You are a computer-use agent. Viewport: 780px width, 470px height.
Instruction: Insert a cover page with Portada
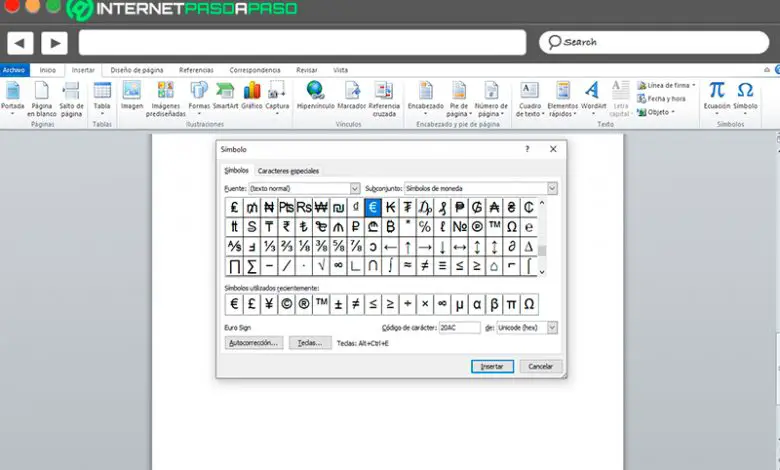(12, 99)
